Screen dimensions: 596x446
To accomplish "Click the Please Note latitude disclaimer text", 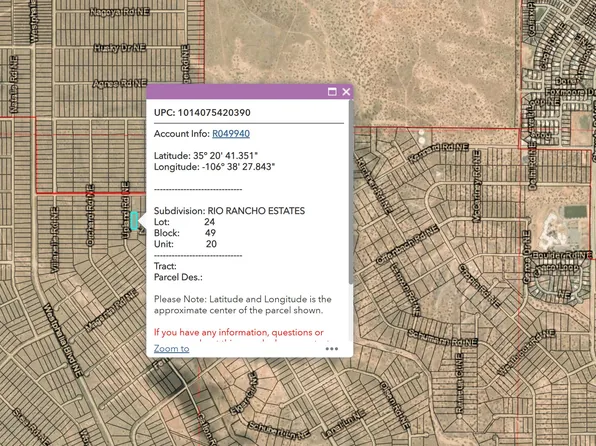I will coord(243,305).
